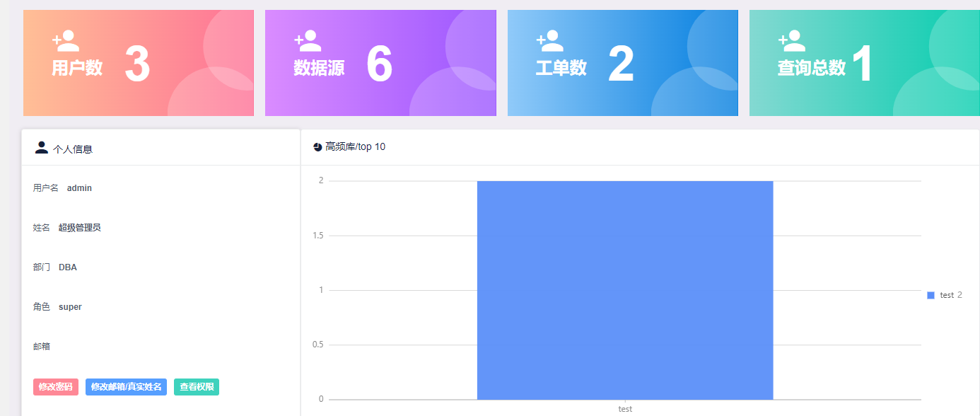Click the number 2 on 工单数 card

(622, 64)
